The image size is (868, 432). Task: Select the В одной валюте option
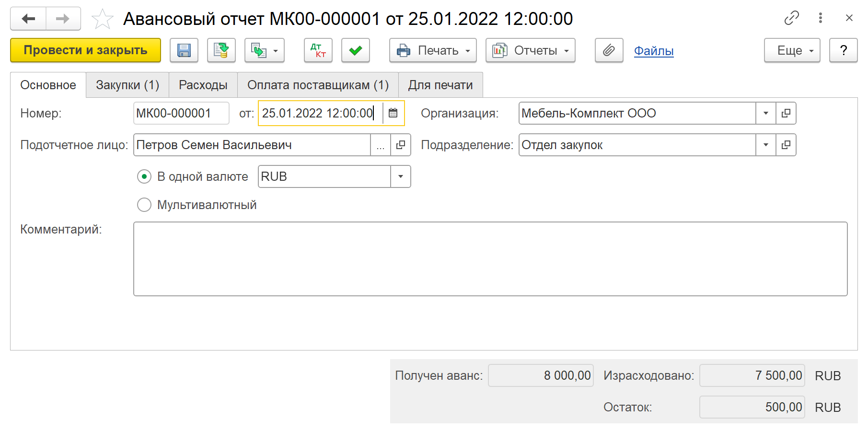point(144,176)
